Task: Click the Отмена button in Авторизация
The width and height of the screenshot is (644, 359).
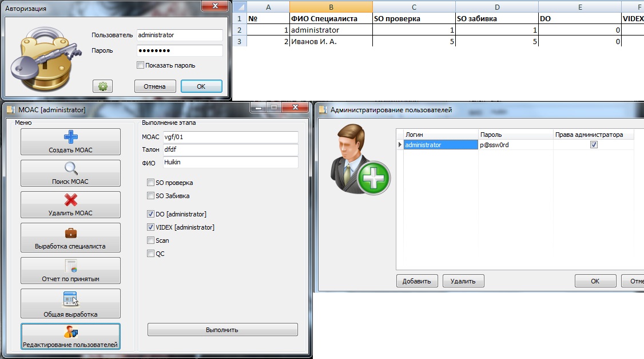Action: (155, 86)
